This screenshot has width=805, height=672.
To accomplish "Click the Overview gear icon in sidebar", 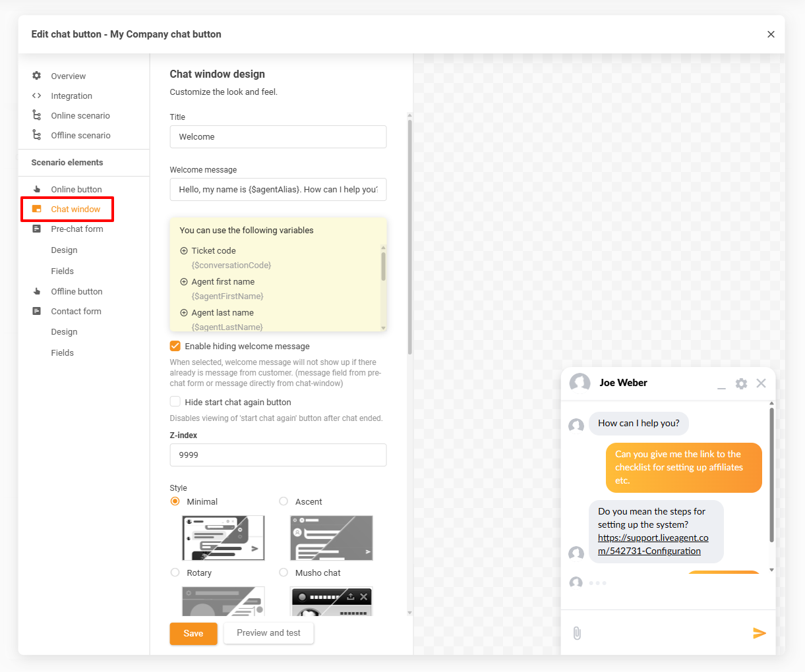I will [x=37, y=76].
